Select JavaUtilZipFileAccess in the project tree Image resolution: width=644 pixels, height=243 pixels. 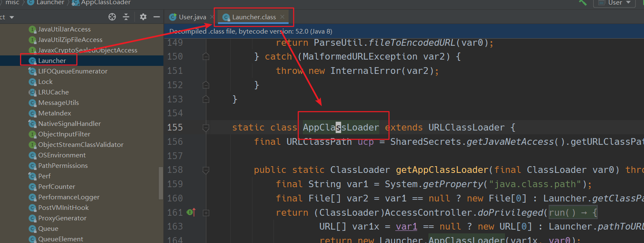pos(70,40)
